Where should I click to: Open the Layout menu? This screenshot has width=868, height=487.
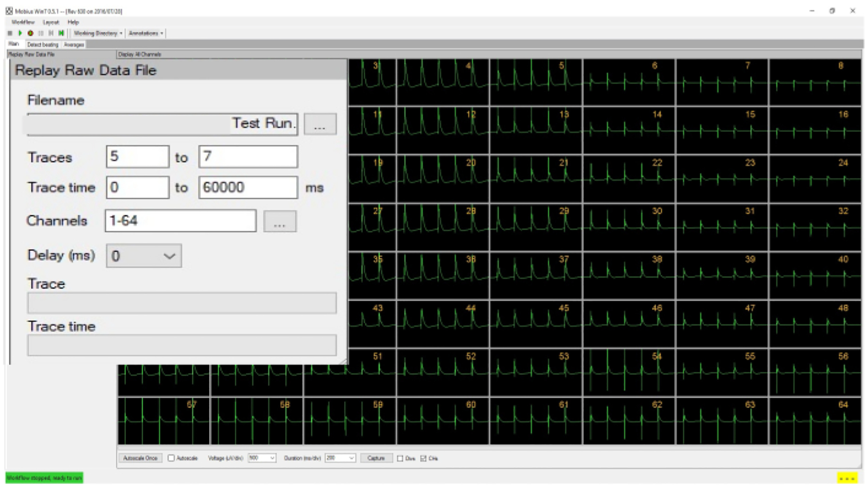click(x=51, y=22)
